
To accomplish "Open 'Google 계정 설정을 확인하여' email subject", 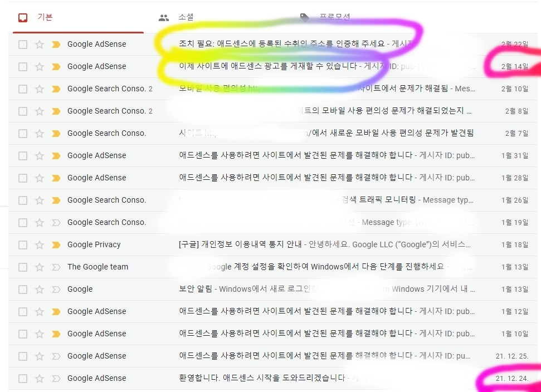I will click(x=325, y=267).
